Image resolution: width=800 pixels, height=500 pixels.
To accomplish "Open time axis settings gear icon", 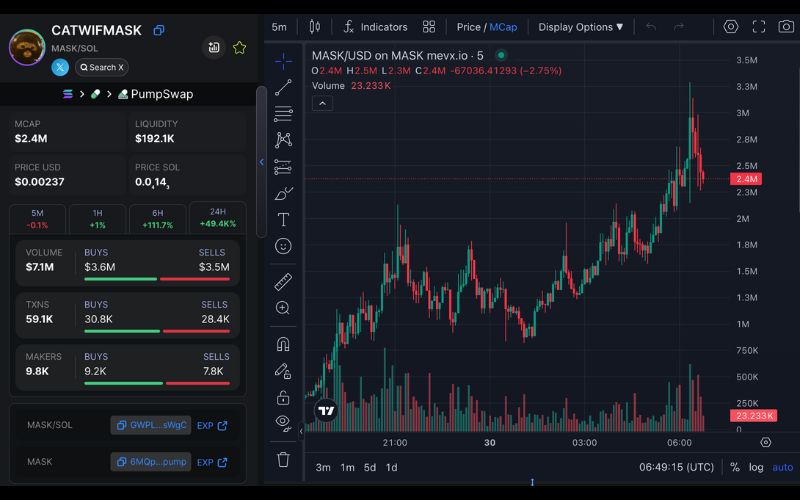I will click(766, 442).
